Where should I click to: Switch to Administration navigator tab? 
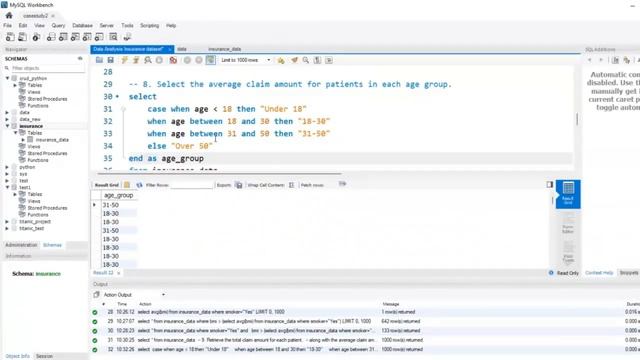point(21,245)
